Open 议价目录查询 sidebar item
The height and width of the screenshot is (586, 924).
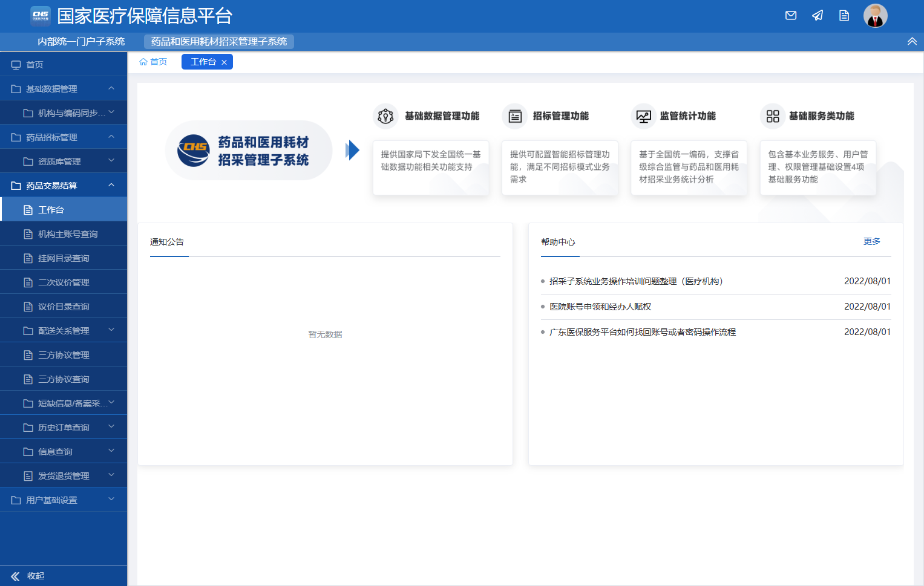64,307
